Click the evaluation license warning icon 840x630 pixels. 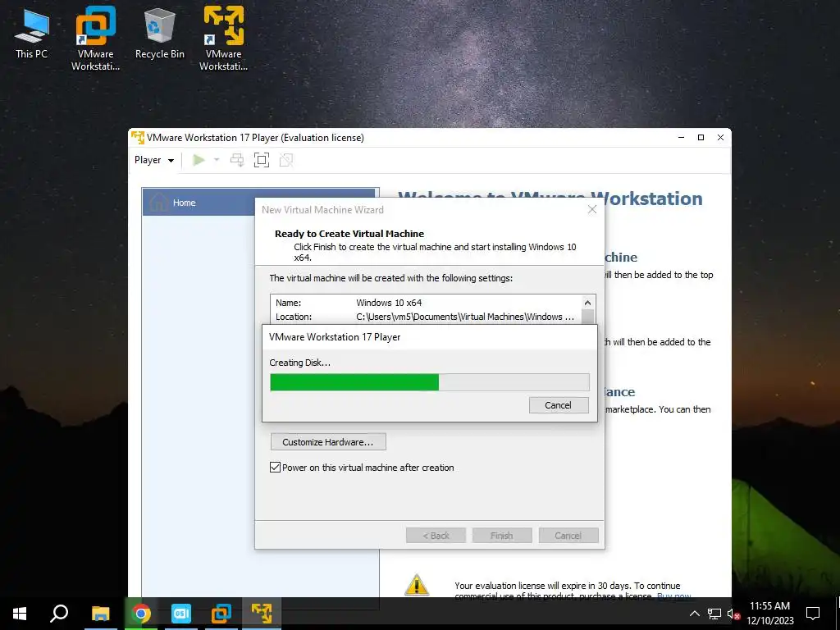(x=416, y=585)
